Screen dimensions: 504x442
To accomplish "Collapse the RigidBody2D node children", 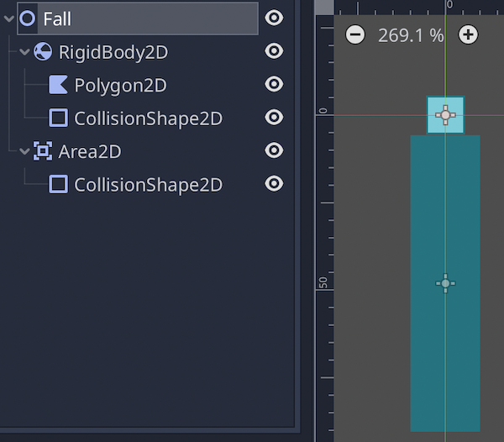I will coord(24,52).
